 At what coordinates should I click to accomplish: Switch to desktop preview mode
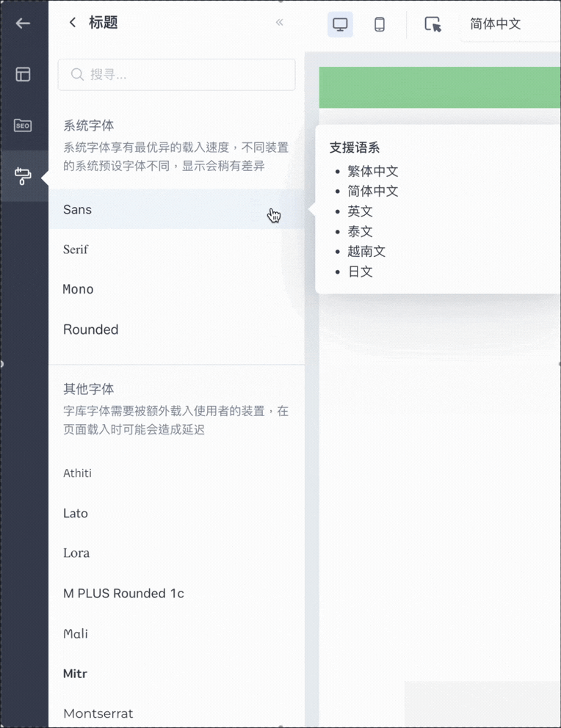click(x=340, y=24)
